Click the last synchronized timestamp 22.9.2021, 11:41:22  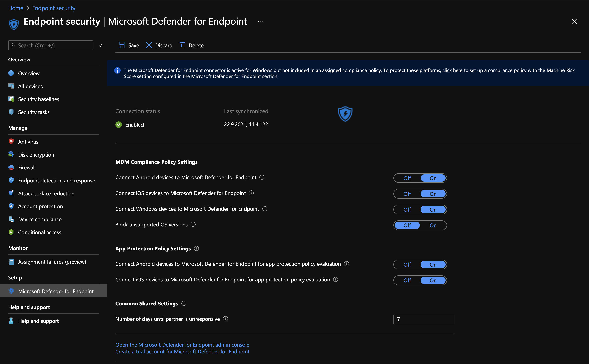(x=246, y=124)
